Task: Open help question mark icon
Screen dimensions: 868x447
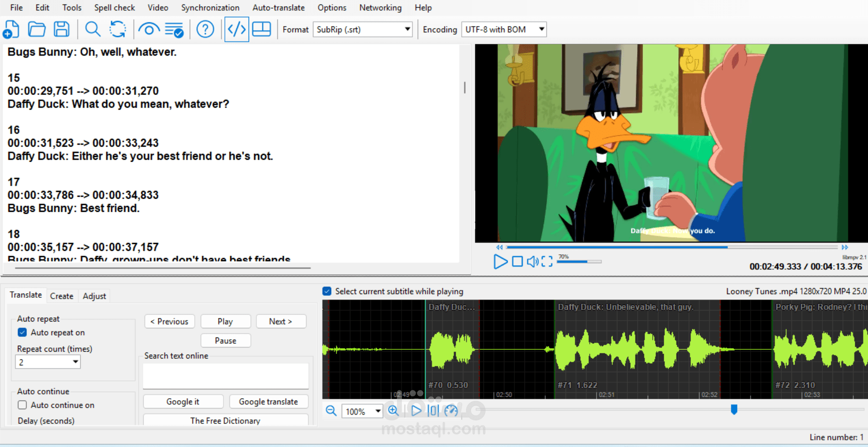Action: coord(205,30)
